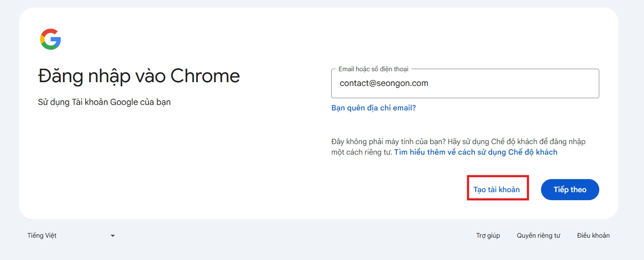Click the 'Tiếp theo' button

click(570, 190)
